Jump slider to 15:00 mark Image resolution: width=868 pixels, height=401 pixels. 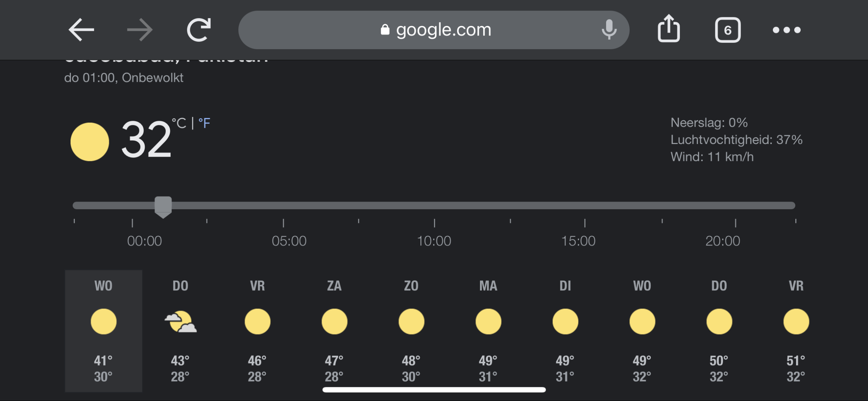[585, 206]
